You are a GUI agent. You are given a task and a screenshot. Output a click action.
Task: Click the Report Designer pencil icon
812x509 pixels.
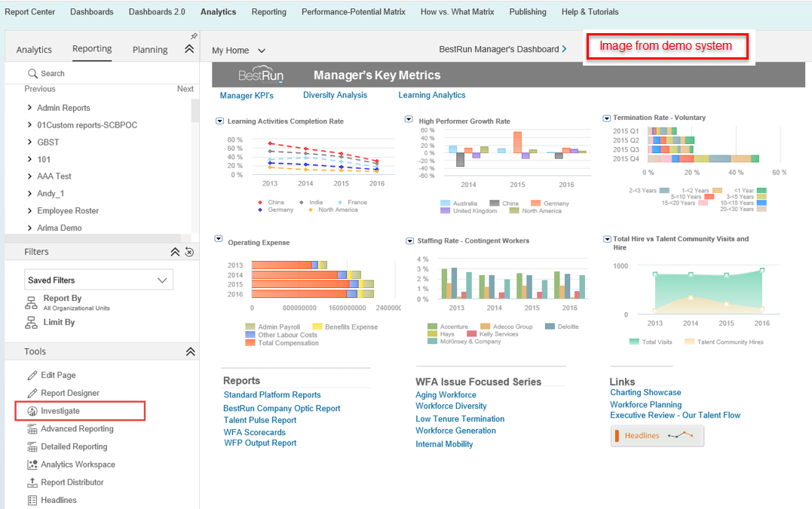point(32,394)
